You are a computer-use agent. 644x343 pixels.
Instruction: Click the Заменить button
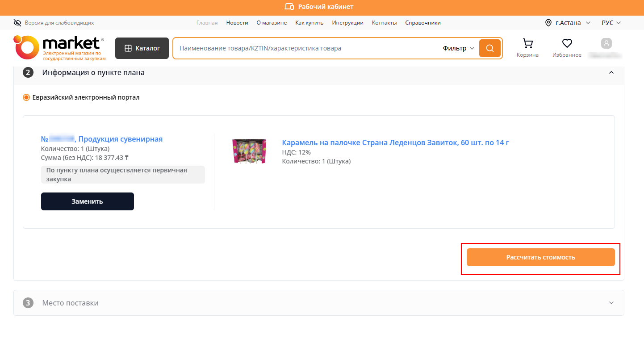click(x=87, y=201)
